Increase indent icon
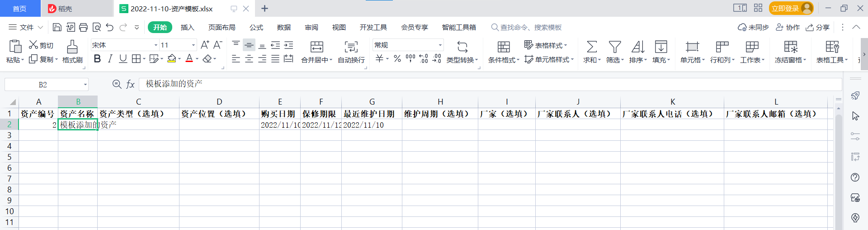The width and height of the screenshot is (868, 230). pos(288,45)
